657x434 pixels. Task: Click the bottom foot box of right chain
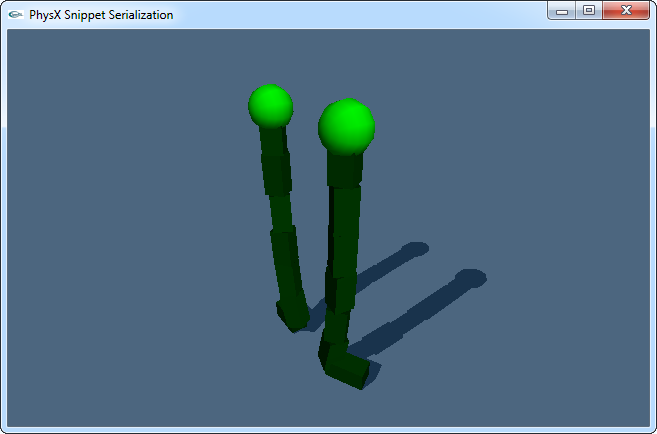[x=347, y=368]
